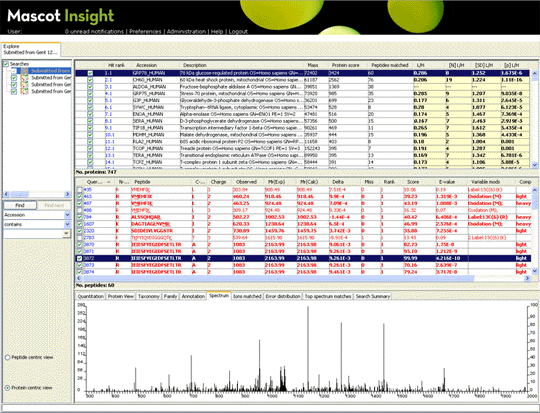Sort proteins by Mass column header
540x413 pixels.
(313, 65)
